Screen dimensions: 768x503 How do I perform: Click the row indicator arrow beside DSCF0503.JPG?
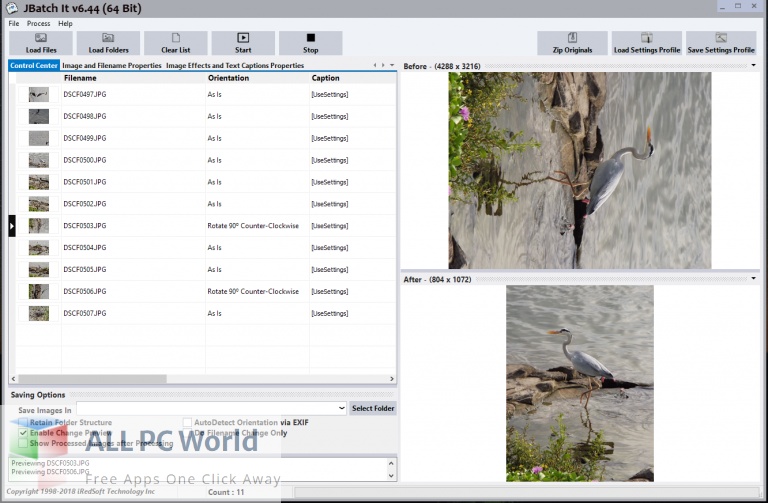(12, 226)
